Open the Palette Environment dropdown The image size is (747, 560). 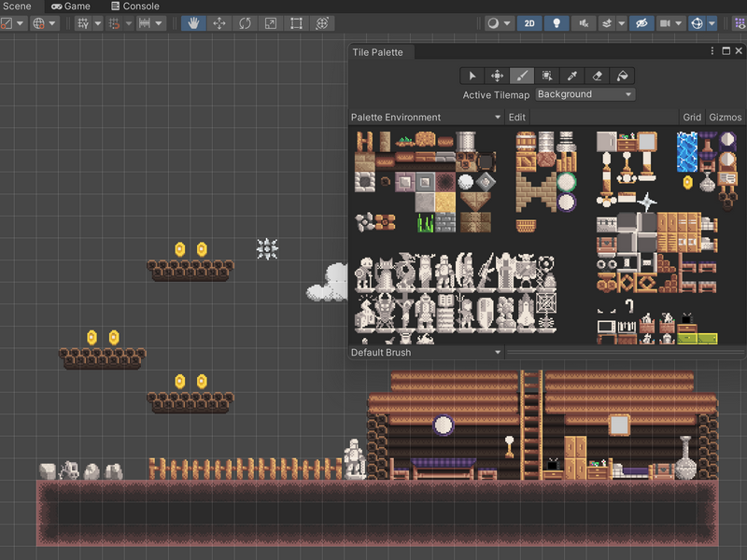(426, 118)
